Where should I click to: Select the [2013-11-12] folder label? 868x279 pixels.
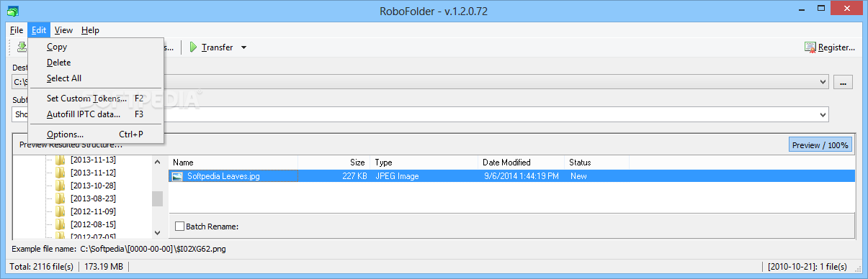(x=92, y=173)
